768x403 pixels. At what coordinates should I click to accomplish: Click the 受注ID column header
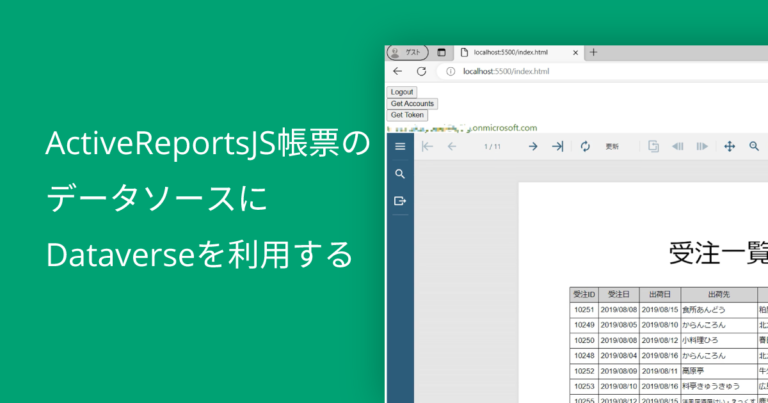584,294
